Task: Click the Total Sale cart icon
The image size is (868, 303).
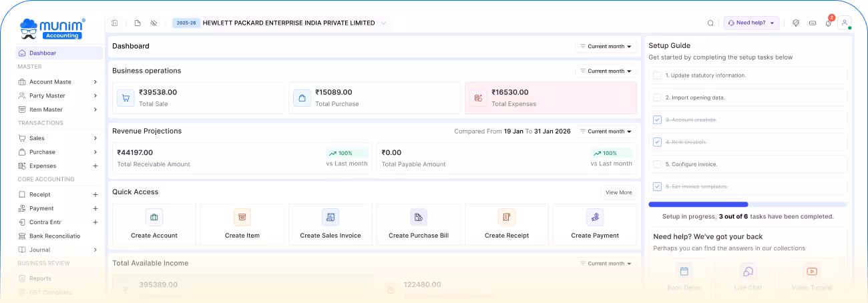Action: tap(126, 98)
